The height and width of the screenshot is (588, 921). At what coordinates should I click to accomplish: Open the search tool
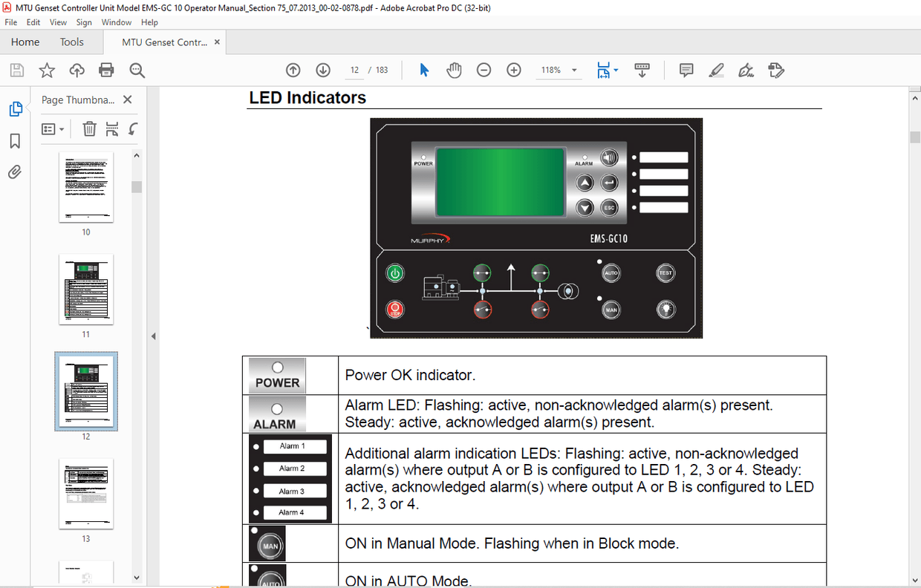tap(137, 70)
